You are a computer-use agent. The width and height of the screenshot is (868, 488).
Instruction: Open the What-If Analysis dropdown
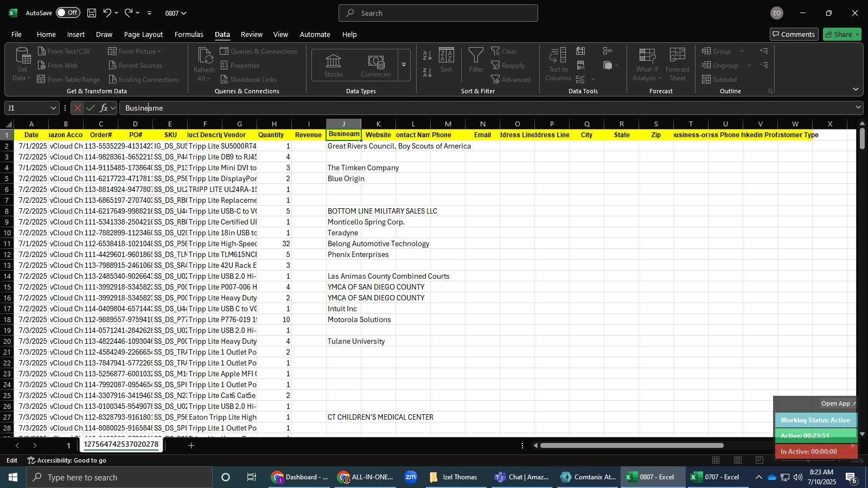click(647, 64)
